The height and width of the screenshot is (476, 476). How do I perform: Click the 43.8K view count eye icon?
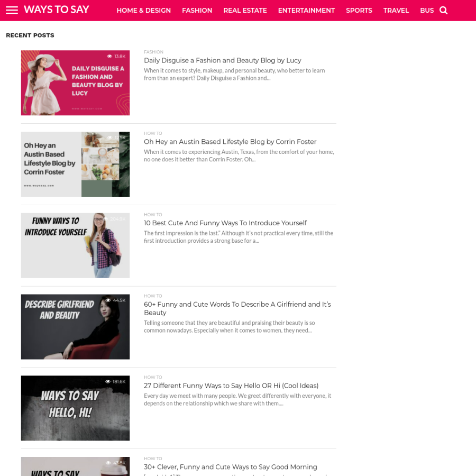(108, 463)
